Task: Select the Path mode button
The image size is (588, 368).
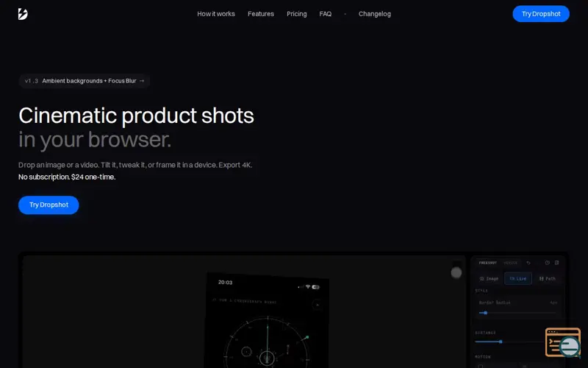Action: (547, 279)
